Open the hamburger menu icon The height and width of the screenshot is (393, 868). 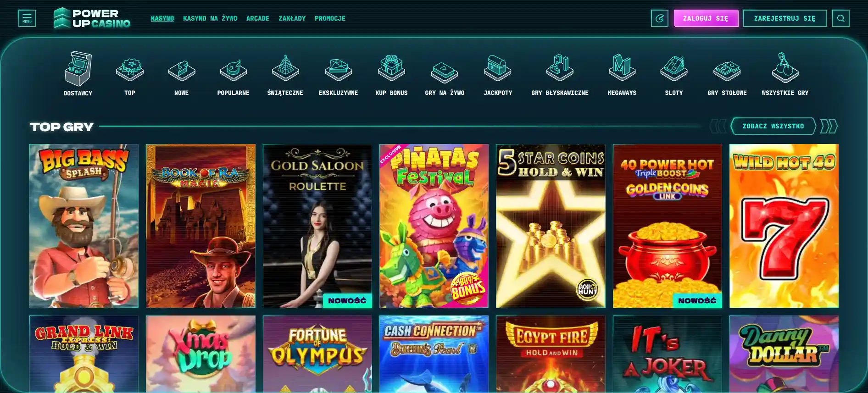coord(27,18)
